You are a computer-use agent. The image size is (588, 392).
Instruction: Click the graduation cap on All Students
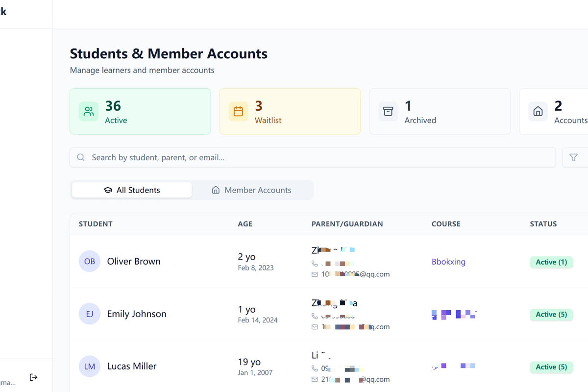tap(107, 190)
